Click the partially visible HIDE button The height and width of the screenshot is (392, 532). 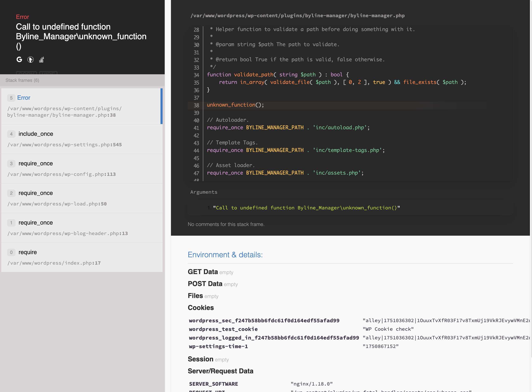[48, 73]
